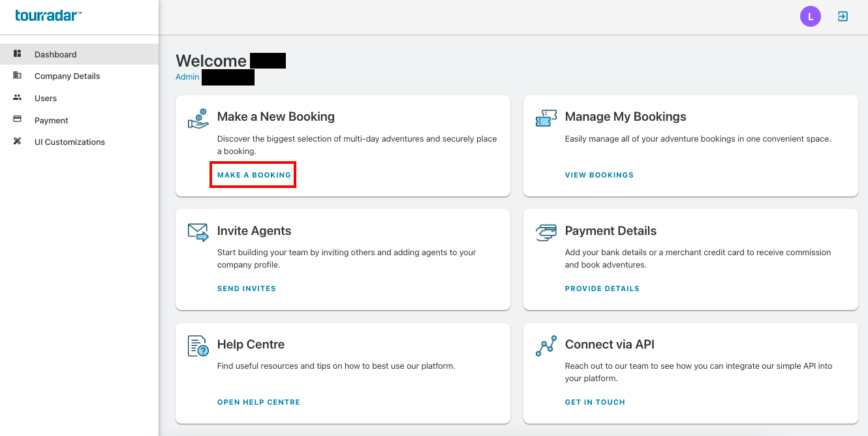Viewport: 868px width, 436px height.
Task: Click the Invite Agents heading
Action: 254,230
